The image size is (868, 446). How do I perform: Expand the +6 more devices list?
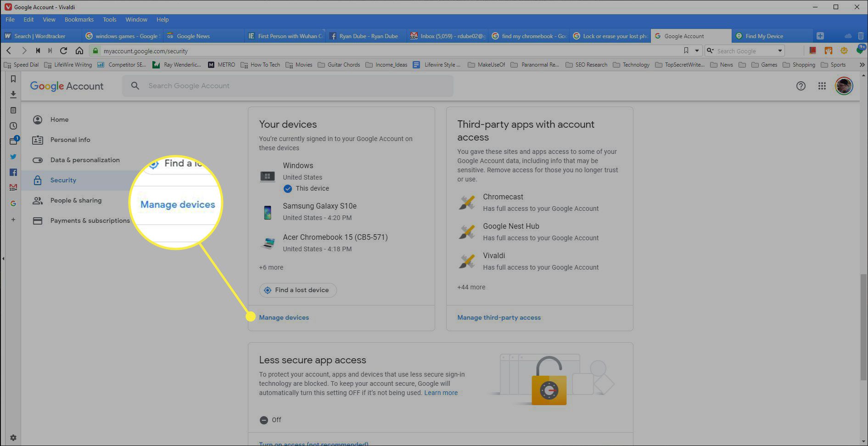(271, 267)
